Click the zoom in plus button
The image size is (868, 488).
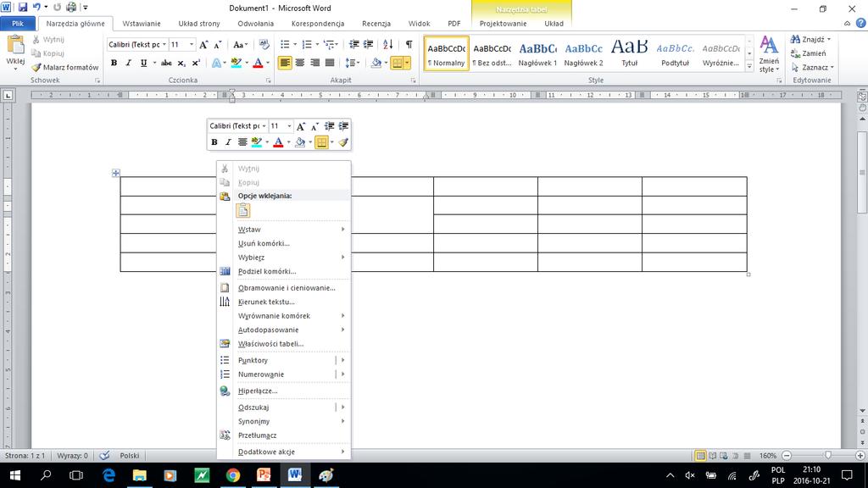860,456
